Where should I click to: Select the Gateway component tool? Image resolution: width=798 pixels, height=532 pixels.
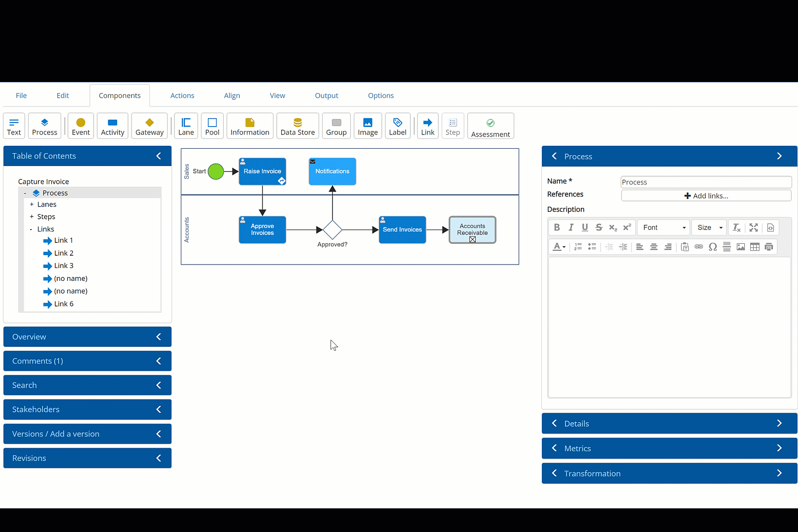(x=149, y=126)
